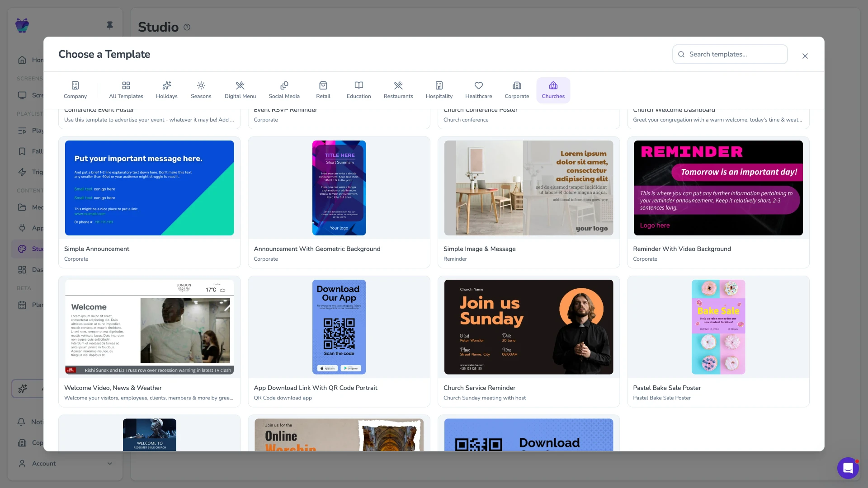868x488 pixels.
Task: Toggle the sidebar pin icon
Action: click(109, 25)
